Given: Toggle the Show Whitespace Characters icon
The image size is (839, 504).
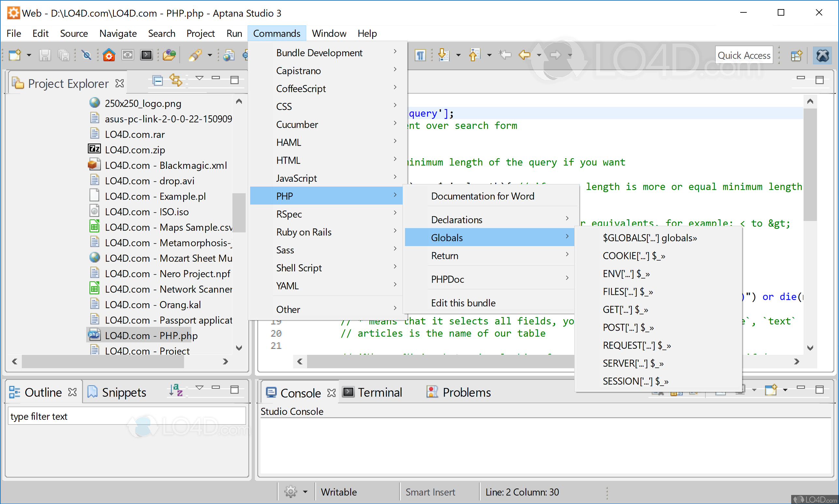Looking at the screenshot, I should coord(420,55).
